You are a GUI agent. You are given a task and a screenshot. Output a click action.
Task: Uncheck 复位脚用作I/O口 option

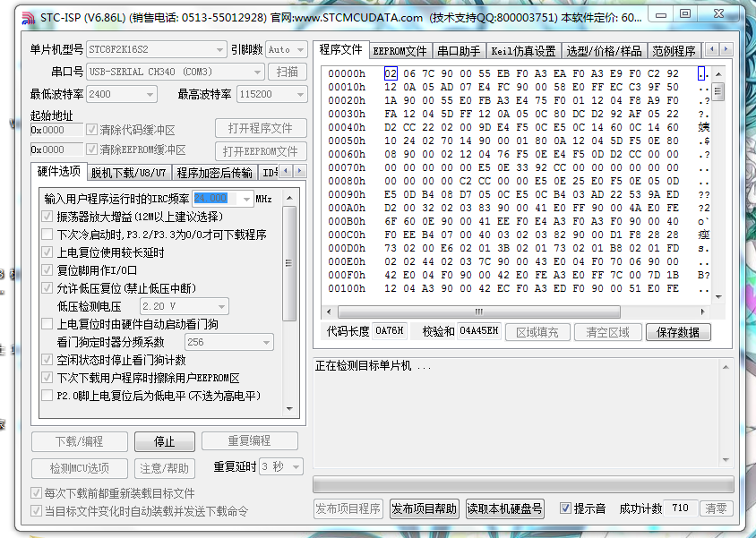pyautogui.click(x=47, y=270)
